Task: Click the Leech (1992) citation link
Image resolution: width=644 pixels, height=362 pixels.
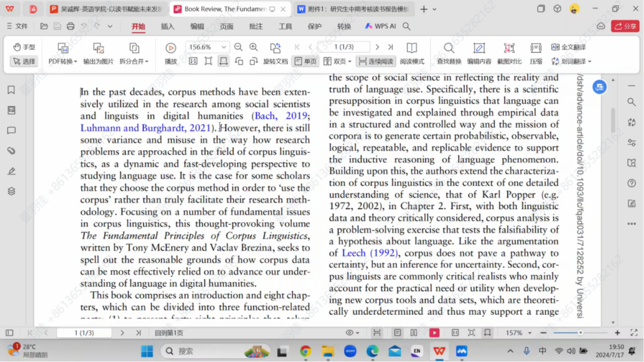Action: click(369, 253)
